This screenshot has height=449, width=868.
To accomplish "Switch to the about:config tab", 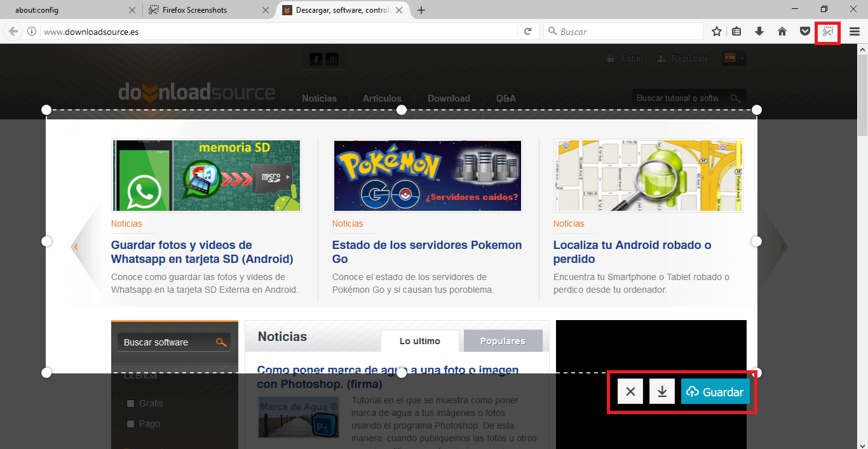I will click(x=72, y=10).
